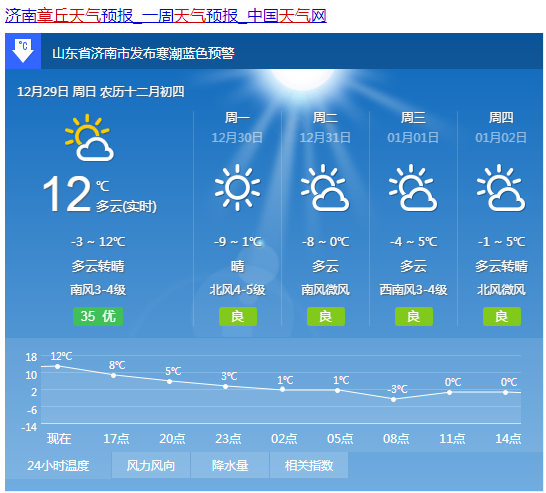Image resolution: width=546 pixels, height=493 pixels.
Task: Click today's 多云转晴 forecast text
Action: pos(98,266)
